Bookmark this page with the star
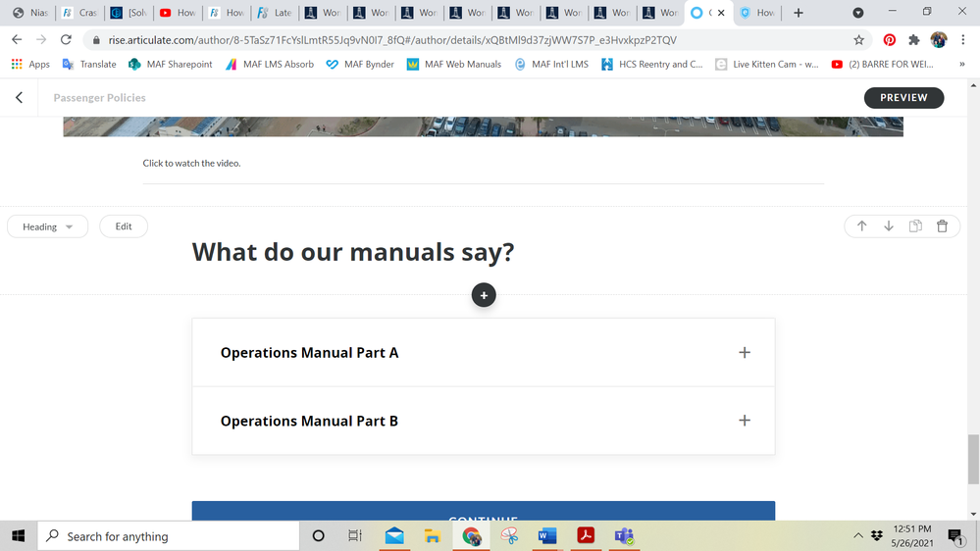Screen dimensions: 980x551 pyautogui.click(x=858, y=40)
